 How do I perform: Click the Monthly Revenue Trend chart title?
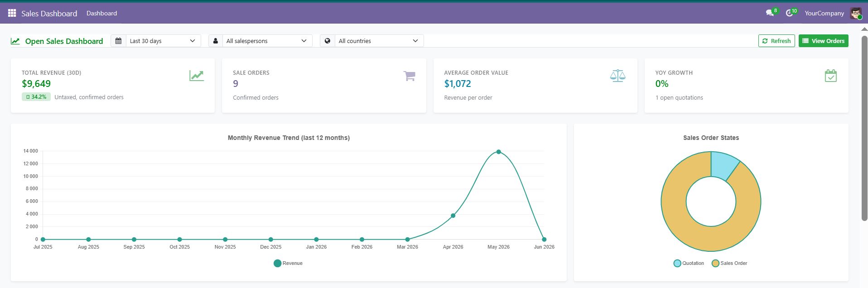click(x=289, y=138)
